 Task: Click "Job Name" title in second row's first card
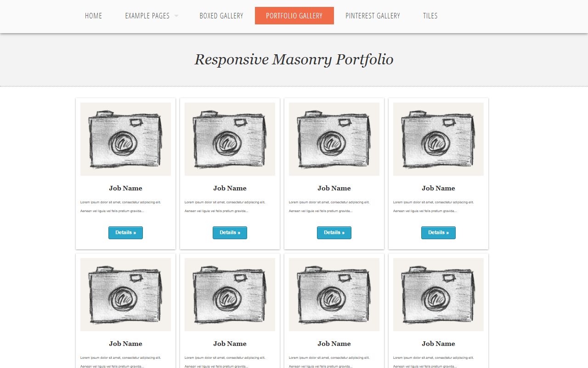[125, 344]
